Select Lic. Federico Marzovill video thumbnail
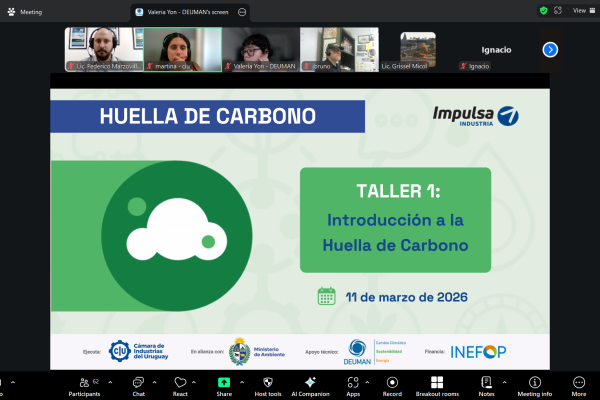Screen dimensions: 600x400 point(104,49)
